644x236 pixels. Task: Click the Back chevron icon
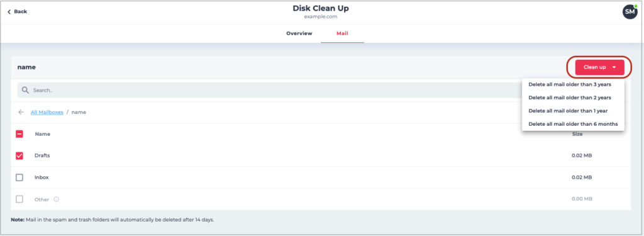[x=9, y=12]
